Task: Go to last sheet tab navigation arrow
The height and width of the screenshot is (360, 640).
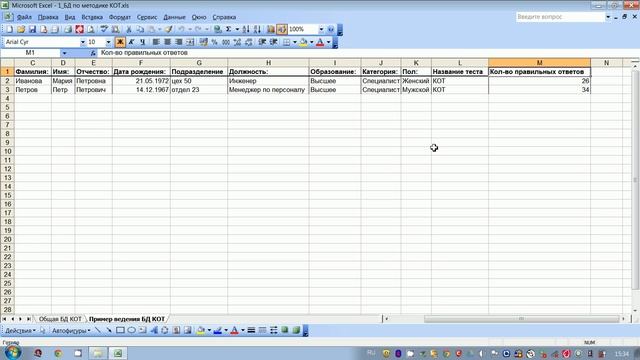Action: pos(29,319)
